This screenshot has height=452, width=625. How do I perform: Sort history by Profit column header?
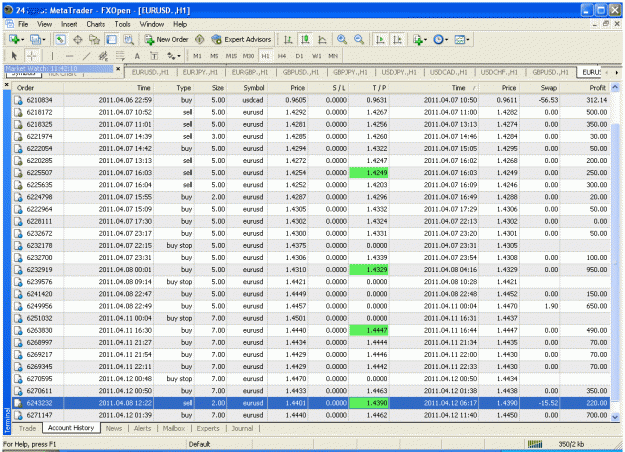[x=585, y=88]
